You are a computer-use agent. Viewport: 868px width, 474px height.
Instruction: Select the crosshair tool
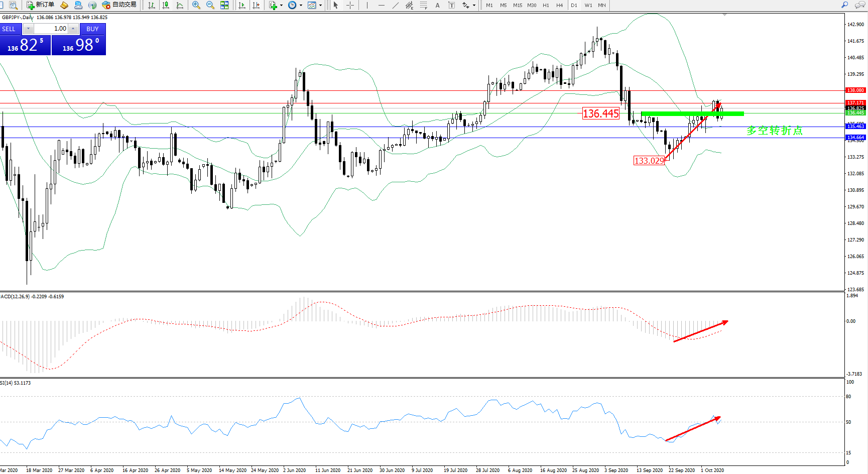pyautogui.click(x=350, y=5)
